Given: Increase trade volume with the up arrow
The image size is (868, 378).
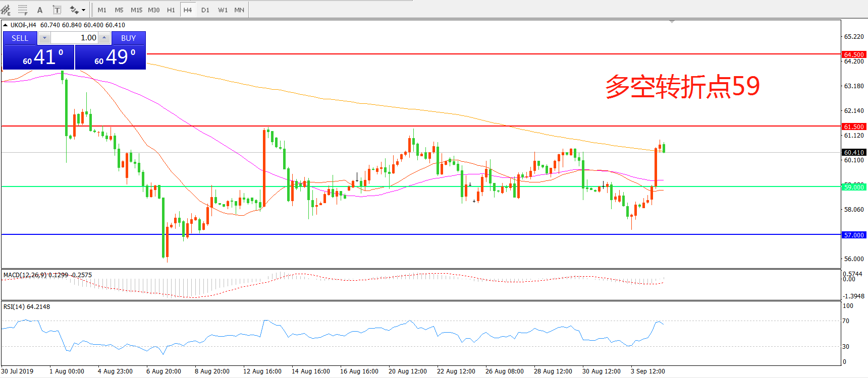Looking at the screenshot, I should point(104,38).
